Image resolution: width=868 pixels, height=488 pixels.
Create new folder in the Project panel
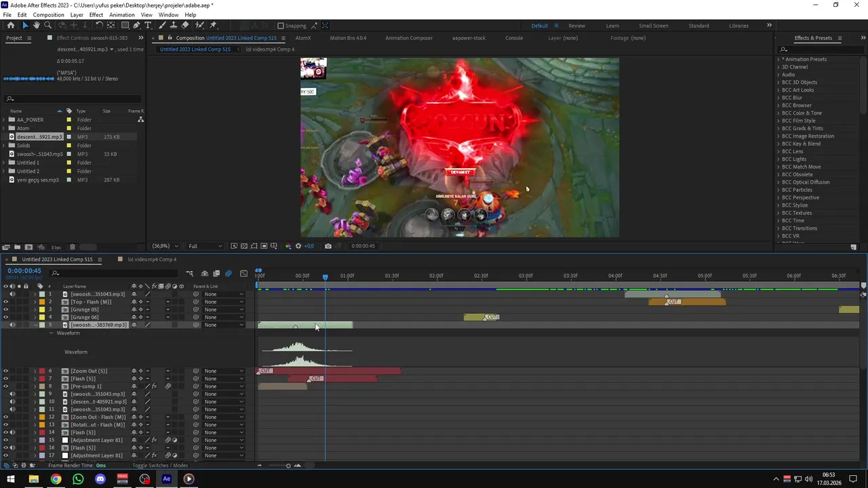click(18, 247)
